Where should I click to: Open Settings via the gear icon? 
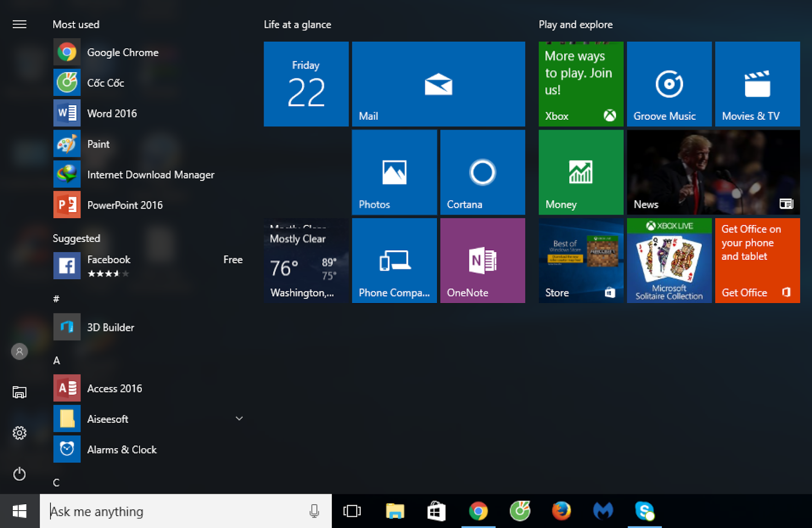(x=19, y=433)
